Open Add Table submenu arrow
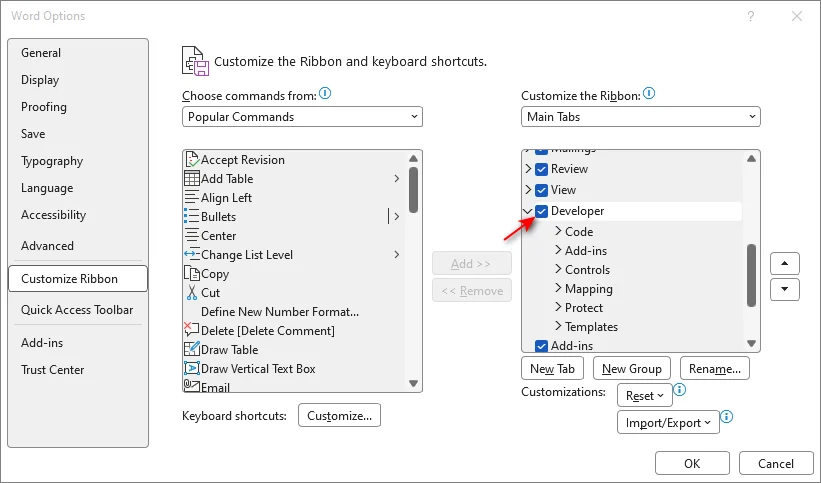Image resolution: width=821 pixels, height=483 pixels. coord(397,179)
